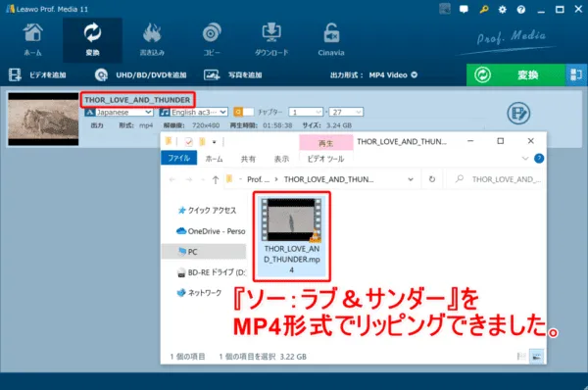Open the Download (ダウンロード) module
Image resolution: width=588 pixels, height=390 pixels.
tap(271, 40)
